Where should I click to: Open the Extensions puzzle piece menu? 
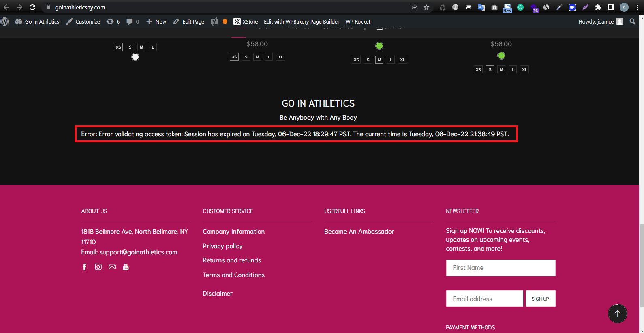598,7
